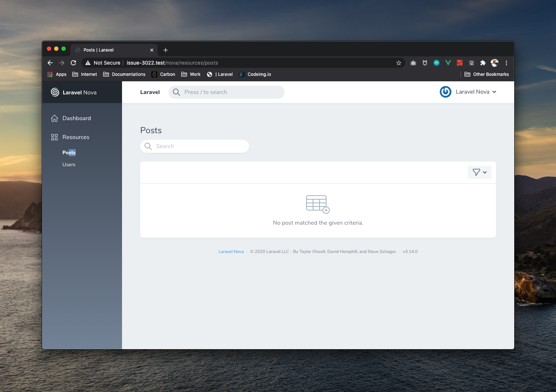Screen dimensions: 556x392
Task: Click the Chrome profile avatar
Action: pyautogui.click(x=494, y=63)
